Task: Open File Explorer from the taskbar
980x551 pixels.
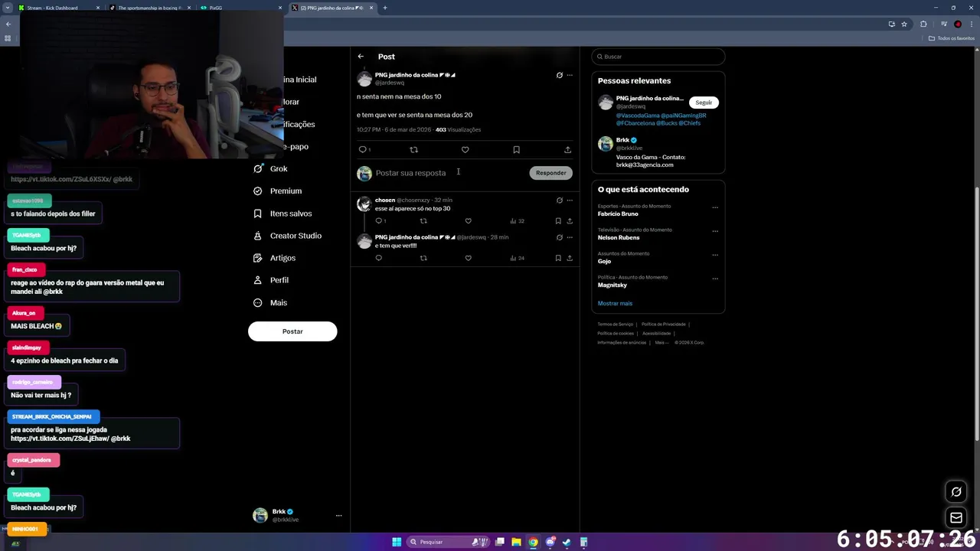Action: click(516, 542)
